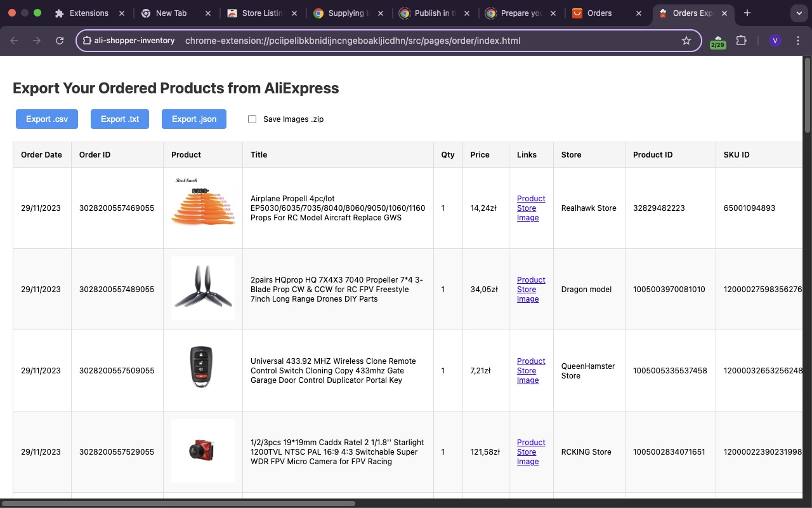Click the back navigation arrow
This screenshot has width=812, height=508.
coord(13,40)
